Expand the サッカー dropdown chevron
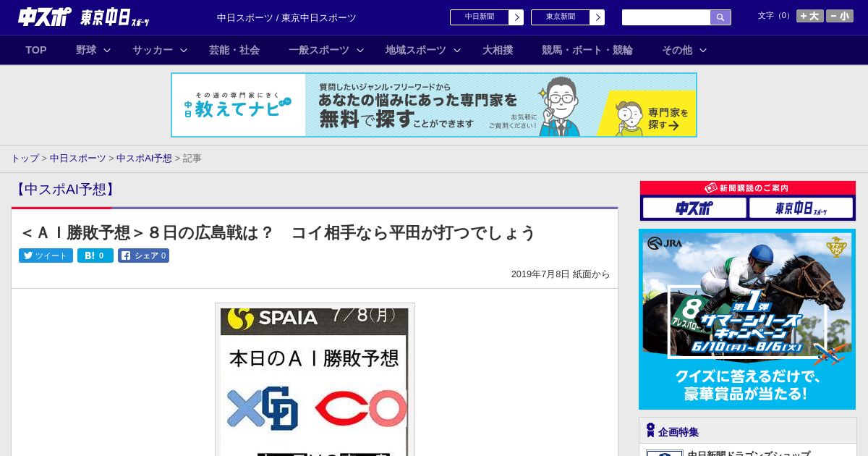 184,50
